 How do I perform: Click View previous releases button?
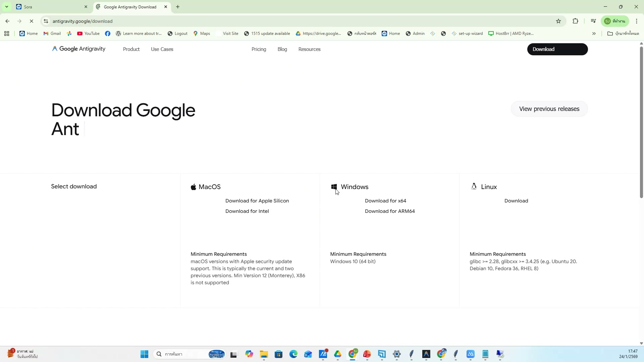pyautogui.click(x=549, y=109)
